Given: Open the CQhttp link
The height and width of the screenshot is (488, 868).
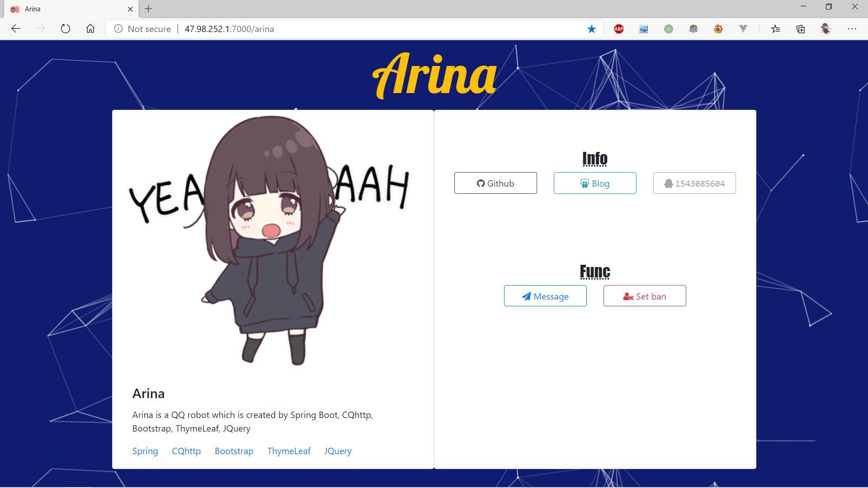Looking at the screenshot, I should pos(186,451).
